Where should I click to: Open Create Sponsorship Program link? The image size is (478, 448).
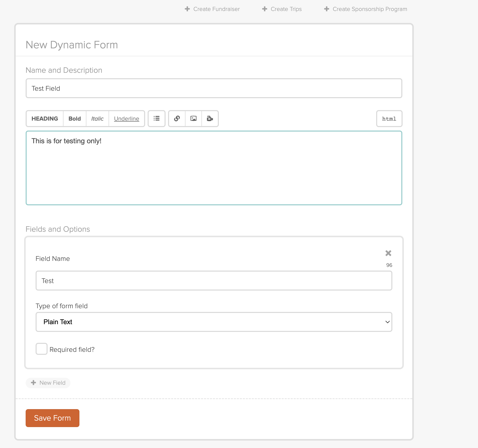(x=366, y=9)
